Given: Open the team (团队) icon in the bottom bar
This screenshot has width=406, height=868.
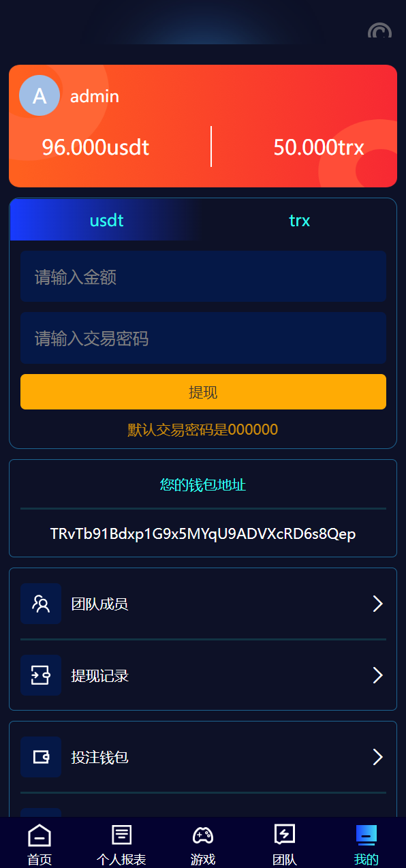Looking at the screenshot, I should tap(284, 835).
